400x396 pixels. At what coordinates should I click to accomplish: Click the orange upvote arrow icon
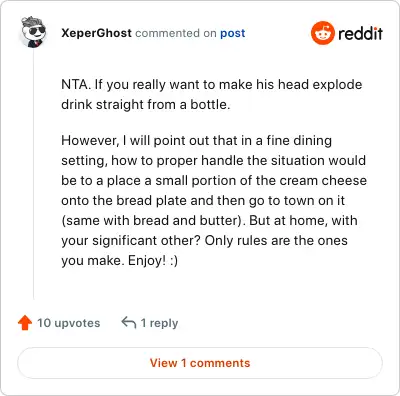[25, 323]
